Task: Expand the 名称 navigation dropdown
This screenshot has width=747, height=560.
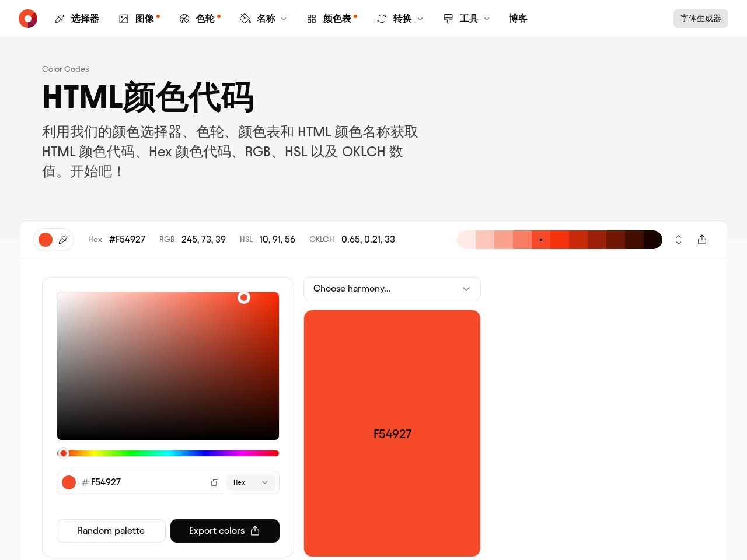Action: coord(264,19)
